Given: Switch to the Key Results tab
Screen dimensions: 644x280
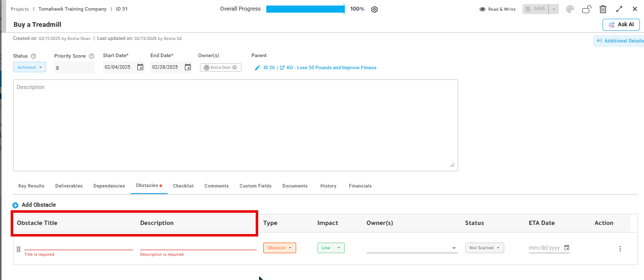Looking at the screenshot, I should pyautogui.click(x=31, y=186).
